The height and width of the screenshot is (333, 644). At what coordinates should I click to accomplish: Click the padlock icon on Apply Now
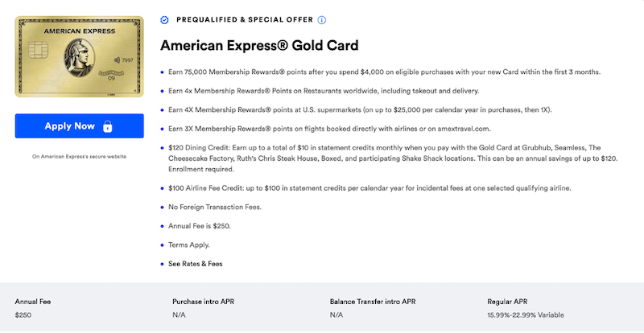(107, 126)
